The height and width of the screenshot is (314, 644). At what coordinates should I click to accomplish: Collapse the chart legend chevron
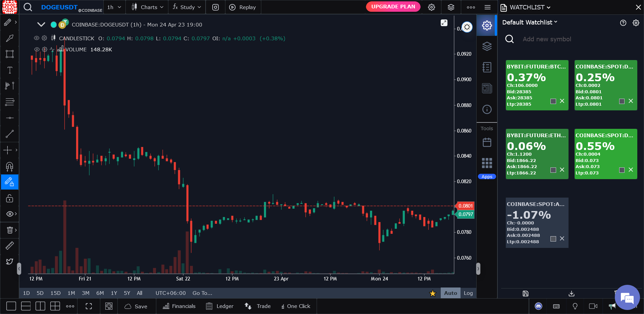(41, 24)
